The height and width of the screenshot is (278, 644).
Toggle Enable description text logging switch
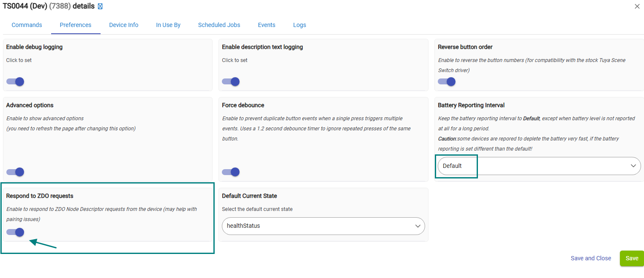click(x=231, y=81)
